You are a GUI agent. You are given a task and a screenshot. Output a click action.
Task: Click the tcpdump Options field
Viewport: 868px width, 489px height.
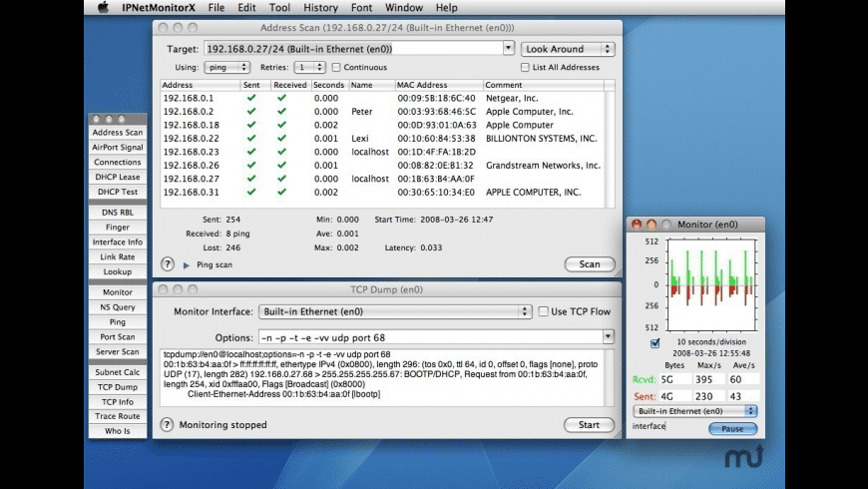[431, 337]
